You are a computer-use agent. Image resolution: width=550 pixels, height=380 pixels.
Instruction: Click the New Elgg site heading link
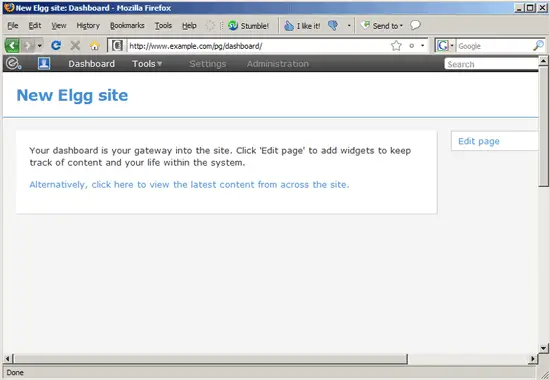72,95
